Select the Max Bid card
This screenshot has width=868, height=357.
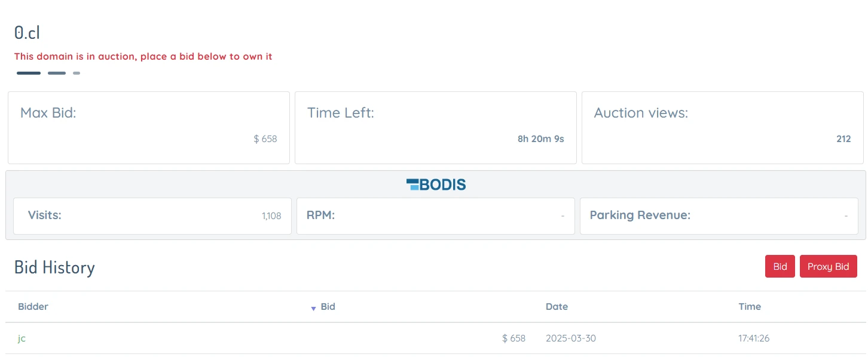point(148,128)
